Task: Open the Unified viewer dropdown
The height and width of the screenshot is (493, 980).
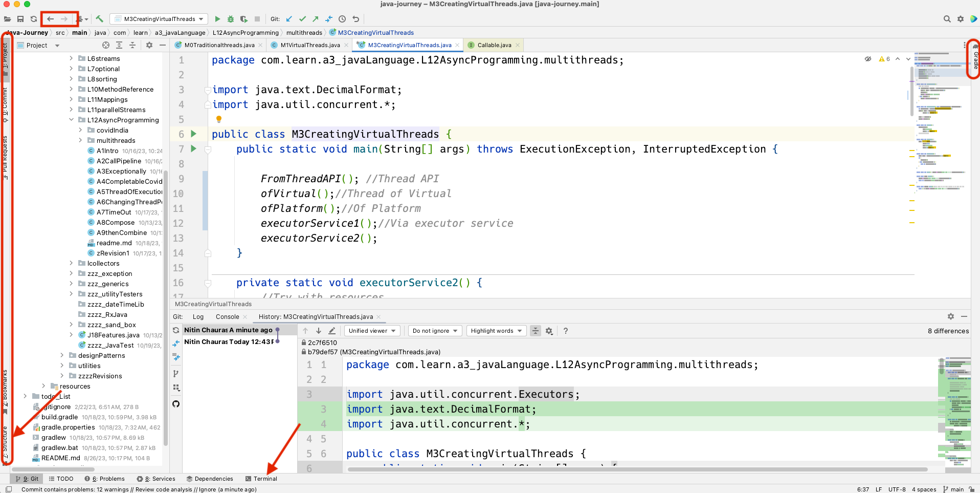Action: coord(372,331)
